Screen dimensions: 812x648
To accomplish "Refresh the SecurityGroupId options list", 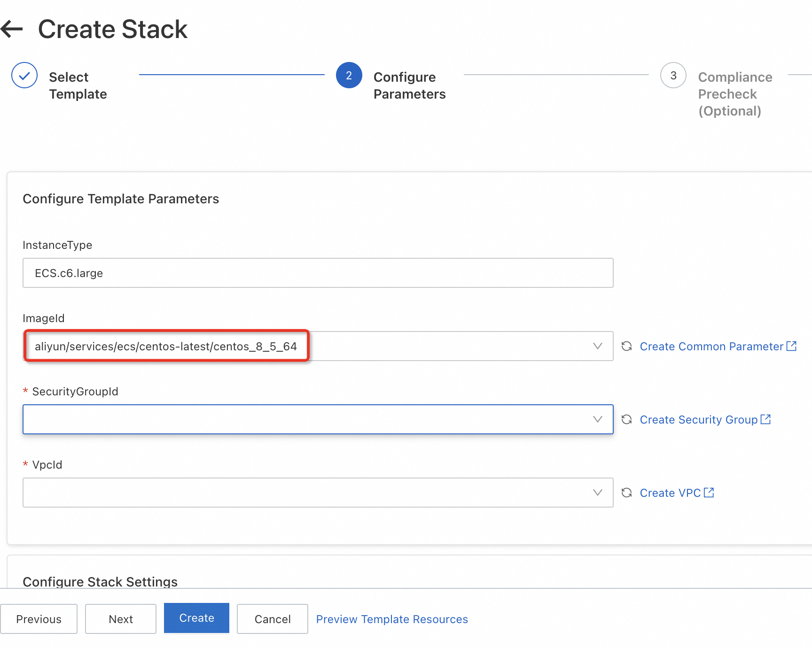I will 626,419.
